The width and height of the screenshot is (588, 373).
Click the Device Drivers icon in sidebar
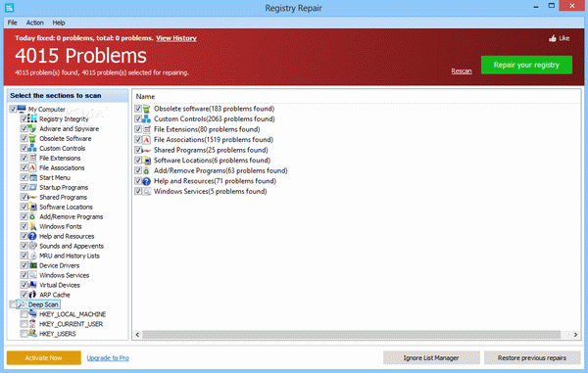click(x=32, y=265)
